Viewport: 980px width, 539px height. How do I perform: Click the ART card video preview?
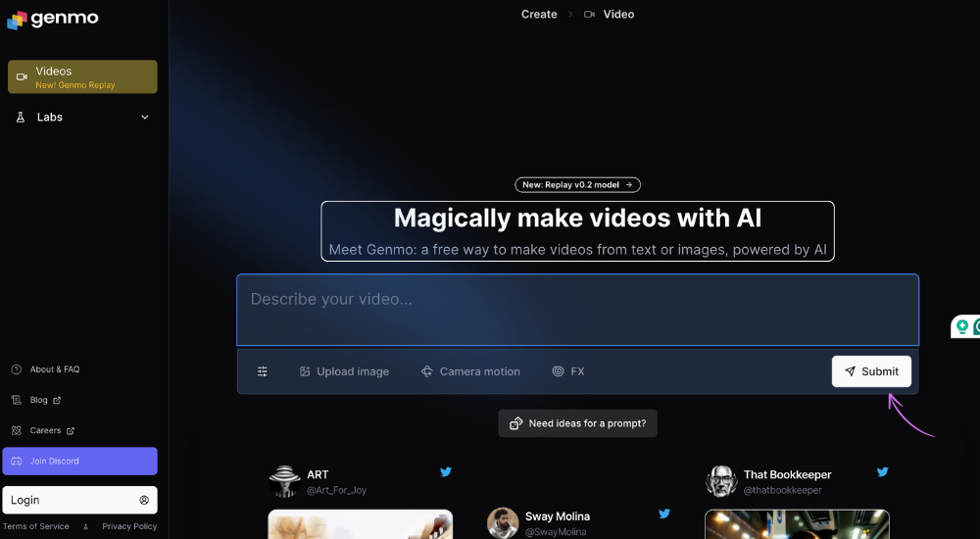coord(360,524)
